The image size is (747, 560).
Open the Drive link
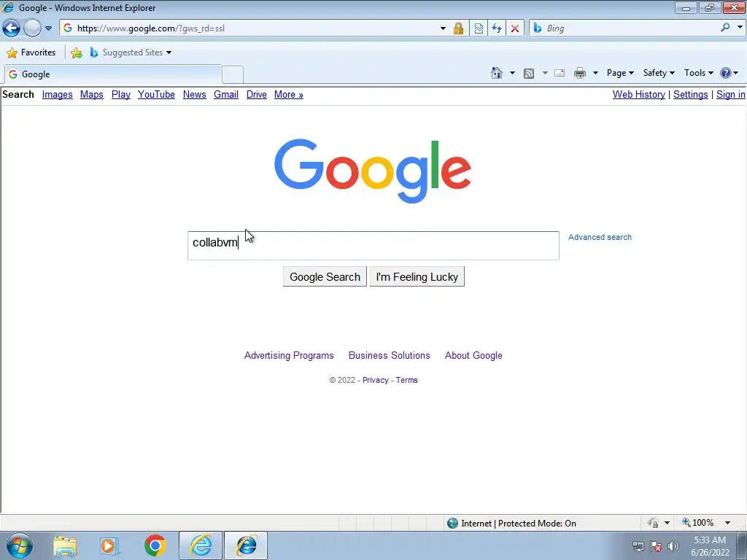coord(256,94)
